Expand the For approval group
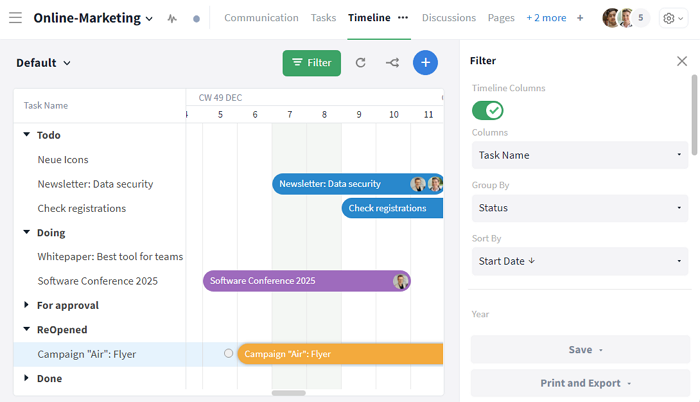The height and width of the screenshot is (402, 700). [x=27, y=305]
